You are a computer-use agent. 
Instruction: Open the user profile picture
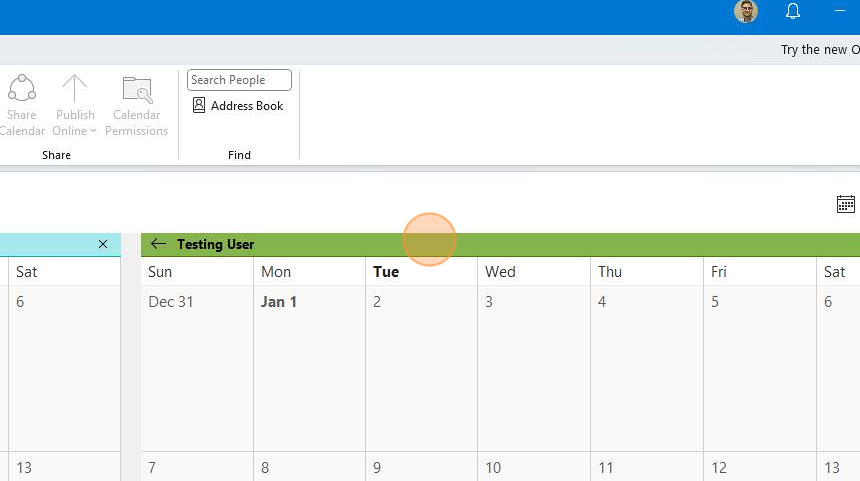pos(745,12)
